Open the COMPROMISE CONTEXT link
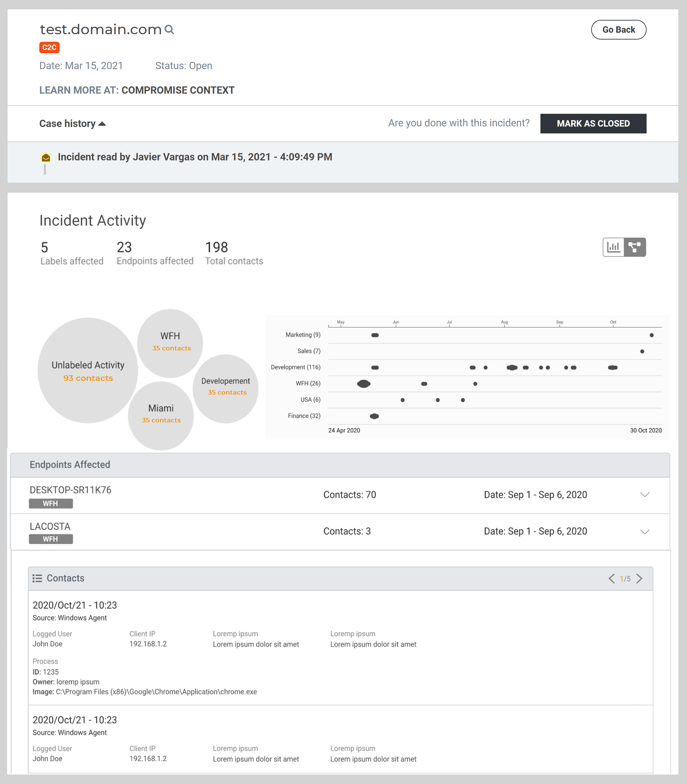This screenshot has width=687, height=784. [178, 90]
